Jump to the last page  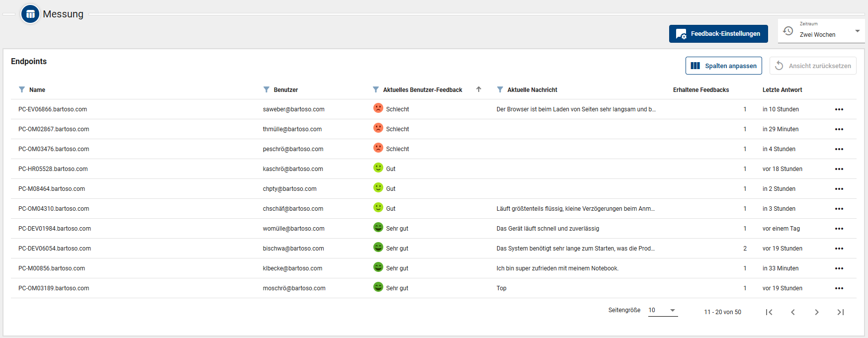tap(841, 312)
